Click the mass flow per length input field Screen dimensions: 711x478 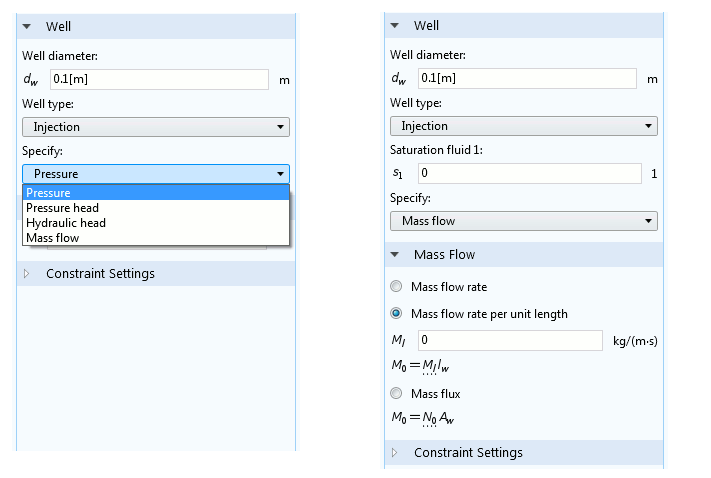coord(508,340)
